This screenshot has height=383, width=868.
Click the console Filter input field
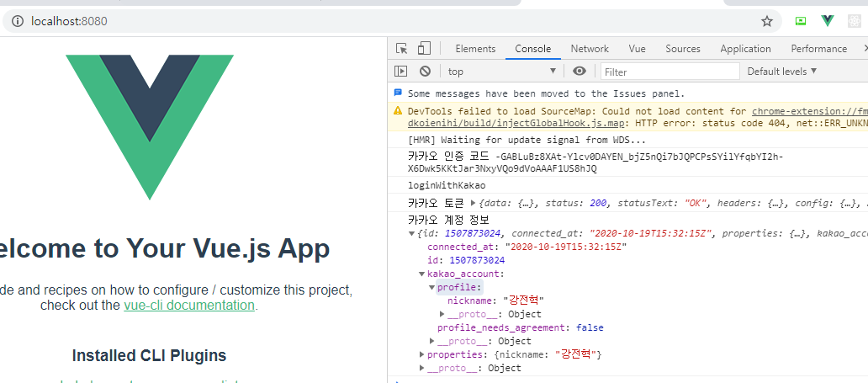(670, 72)
